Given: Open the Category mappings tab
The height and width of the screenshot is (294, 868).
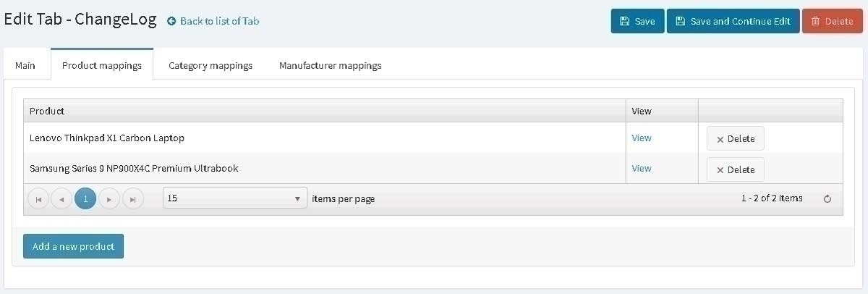Looking at the screenshot, I should pyautogui.click(x=210, y=65).
